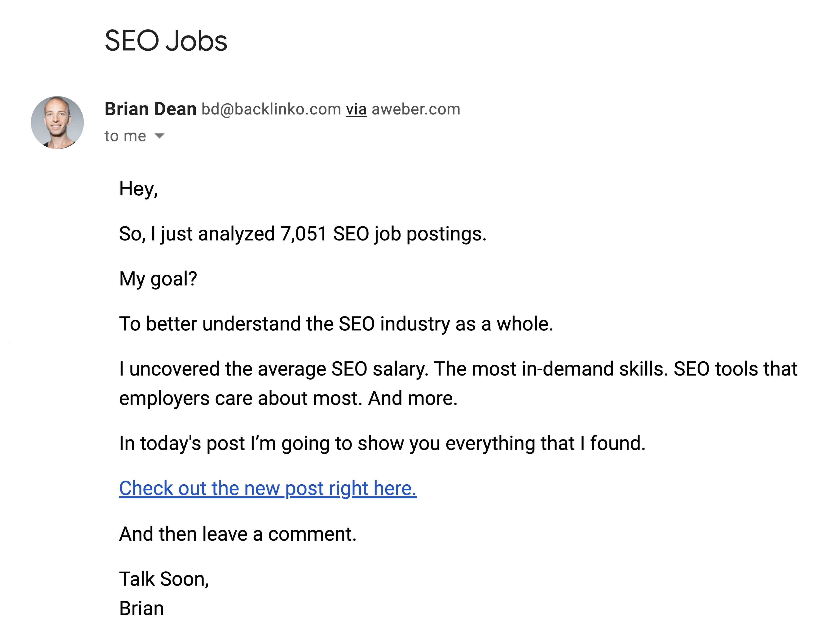Click the bd@backlinko.com email address

pos(271,109)
